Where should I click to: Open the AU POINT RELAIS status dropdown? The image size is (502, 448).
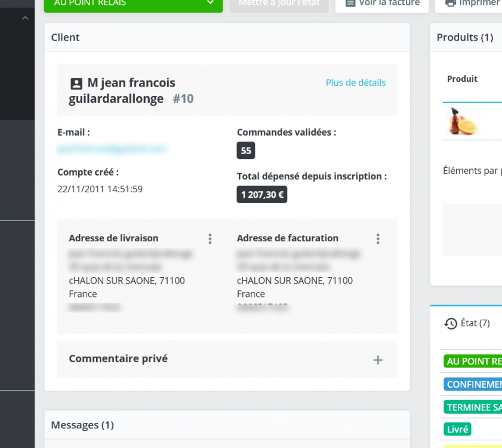[133, 4]
